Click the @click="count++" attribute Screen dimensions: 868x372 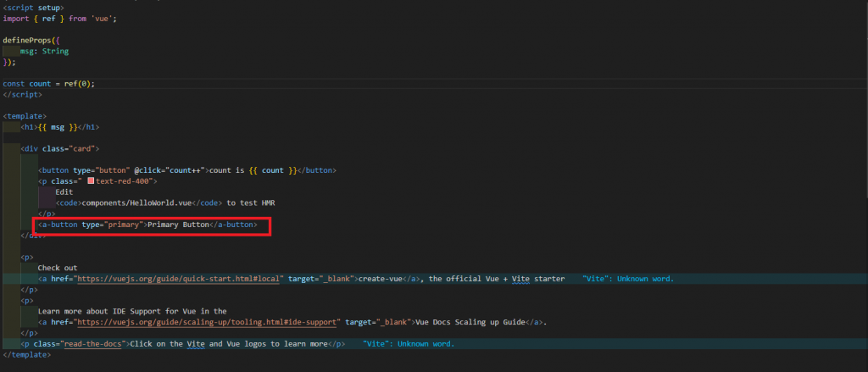(170, 170)
